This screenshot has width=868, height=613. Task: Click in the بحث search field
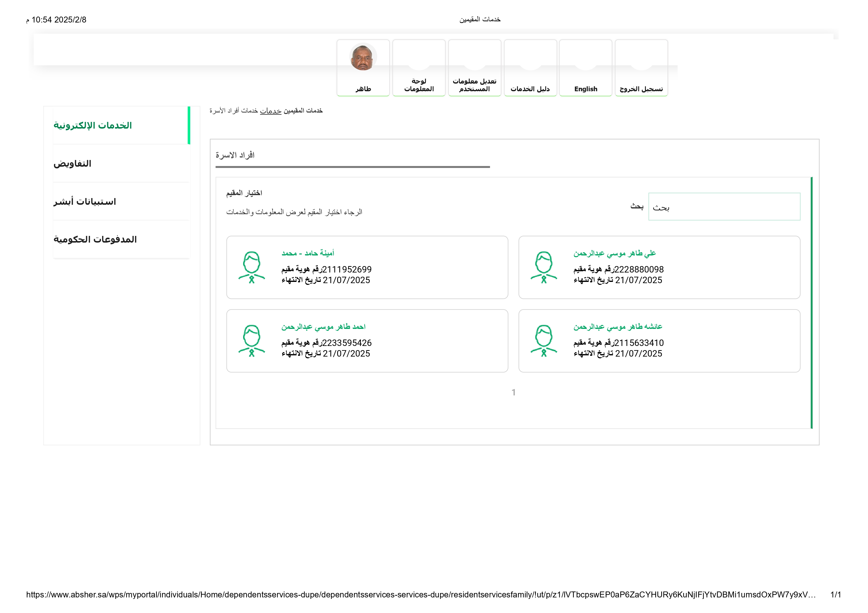(x=724, y=207)
